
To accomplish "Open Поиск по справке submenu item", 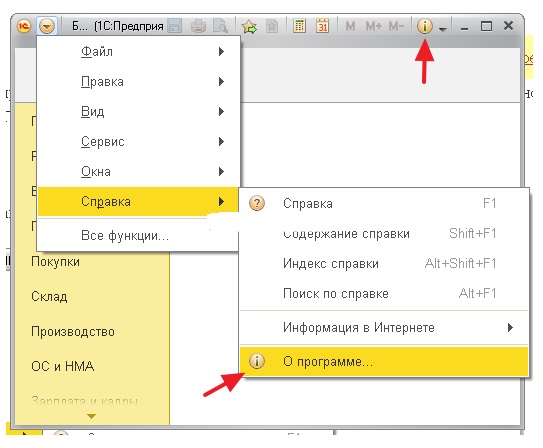I will (384, 294).
